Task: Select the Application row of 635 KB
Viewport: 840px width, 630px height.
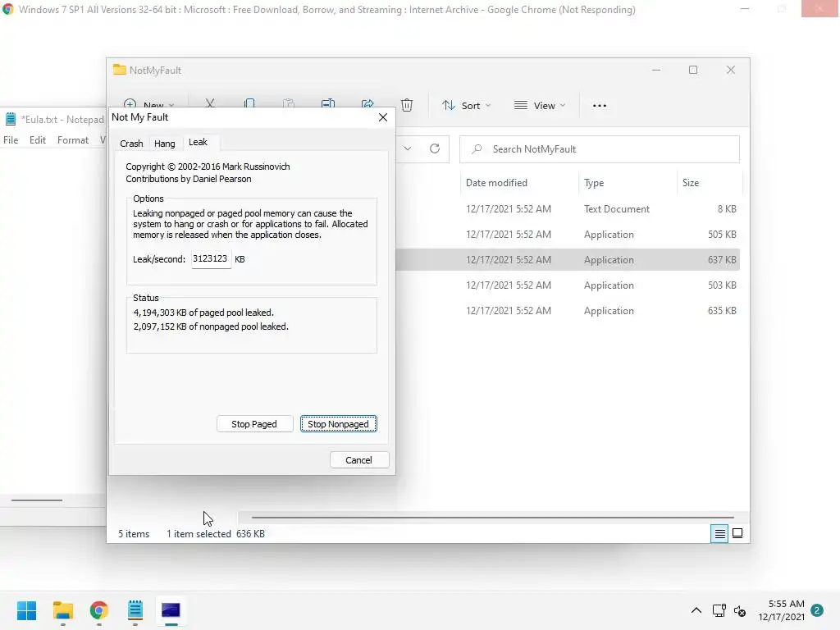Action: coord(568,311)
